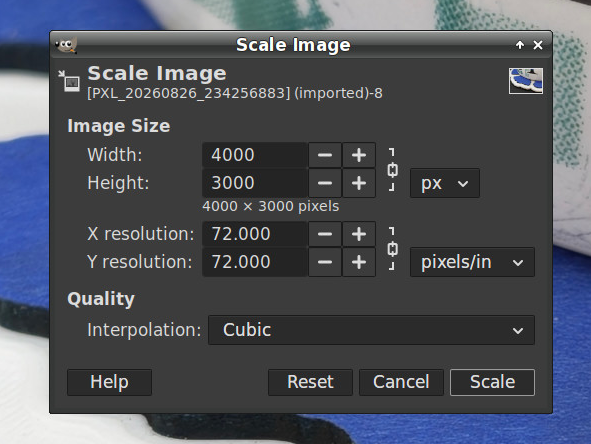The image size is (591, 444).
Task: Click the "Interpolation:" label
Action: tap(144, 330)
